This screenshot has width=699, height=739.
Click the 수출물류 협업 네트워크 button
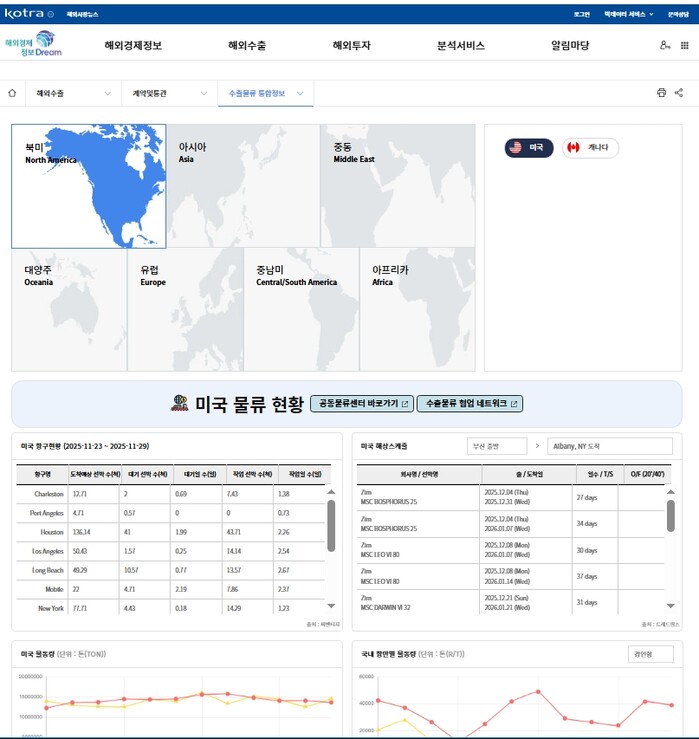pyautogui.click(x=469, y=404)
